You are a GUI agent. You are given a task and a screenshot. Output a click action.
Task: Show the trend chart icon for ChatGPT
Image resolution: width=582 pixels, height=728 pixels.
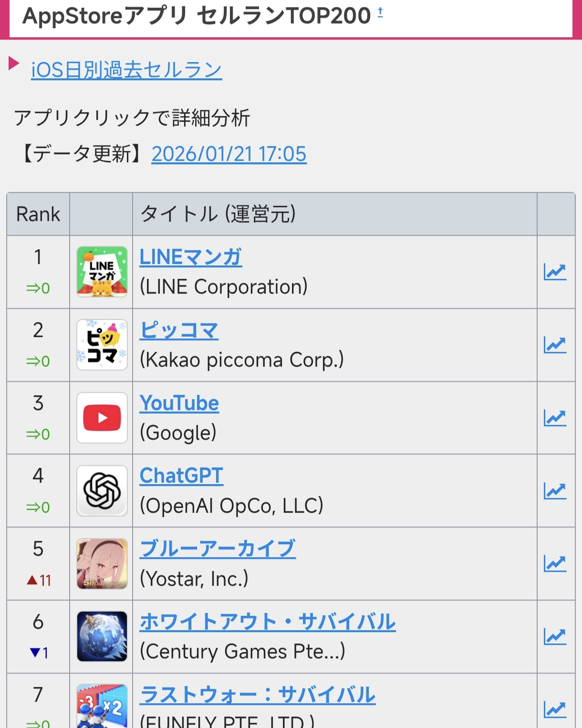click(x=555, y=491)
